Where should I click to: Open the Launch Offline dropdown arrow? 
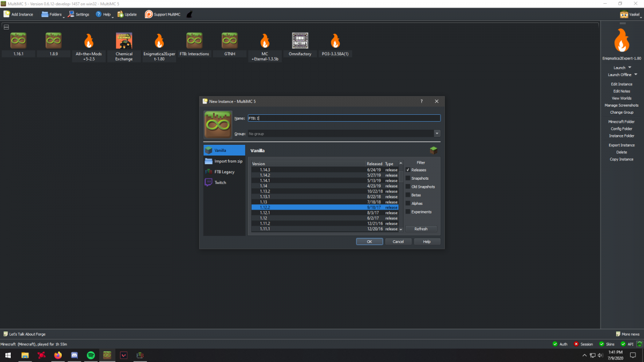click(x=636, y=75)
